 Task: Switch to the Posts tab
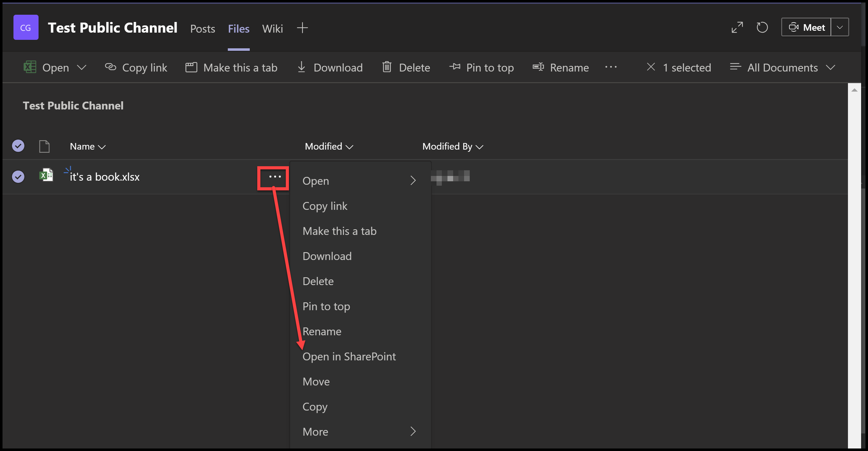tap(202, 28)
